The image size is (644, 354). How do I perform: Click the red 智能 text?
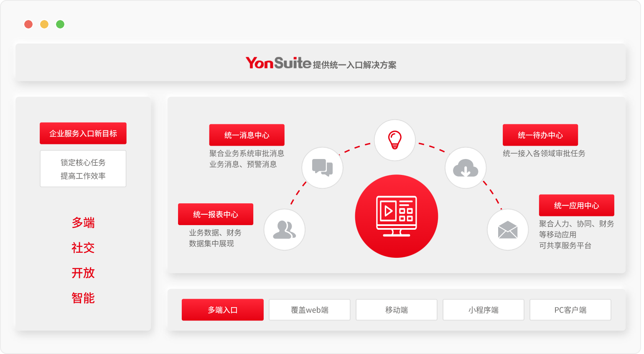pos(83,298)
